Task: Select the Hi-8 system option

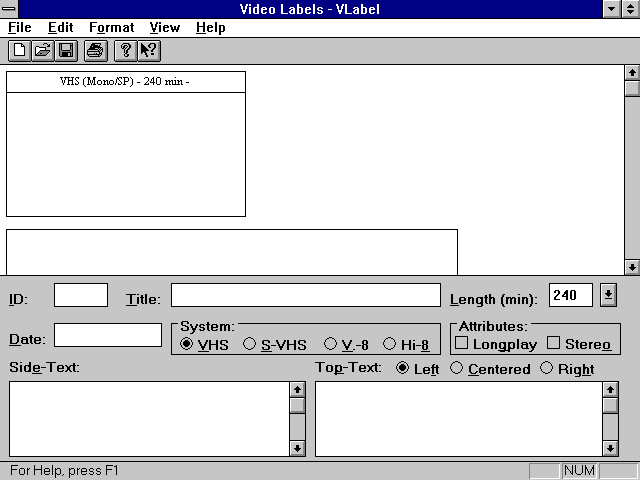Action: tap(390, 344)
